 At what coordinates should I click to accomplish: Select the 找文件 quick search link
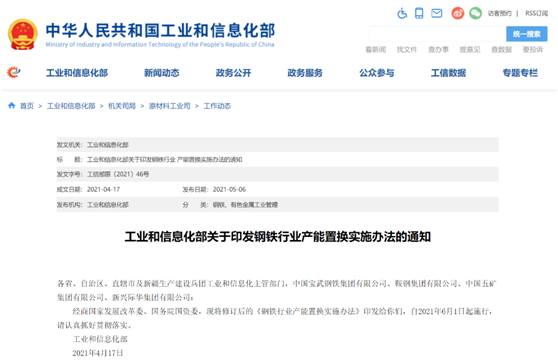[407, 49]
